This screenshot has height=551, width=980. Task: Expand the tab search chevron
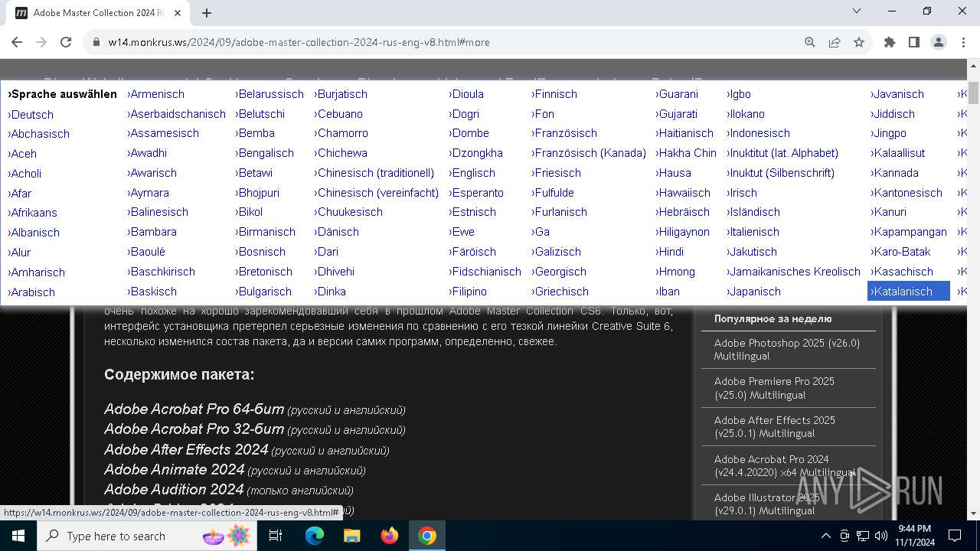pos(857,11)
